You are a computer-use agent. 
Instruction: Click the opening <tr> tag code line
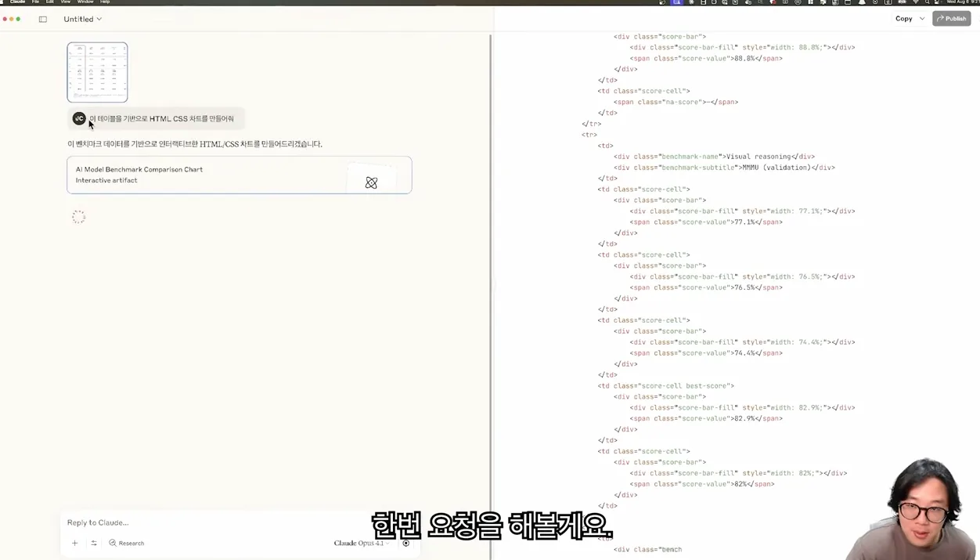point(589,135)
